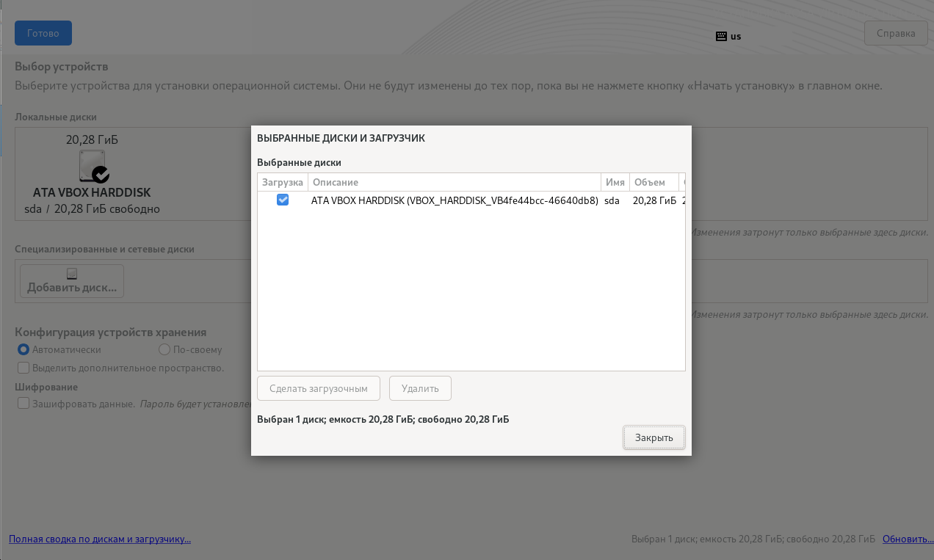The height and width of the screenshot is (560, 934).
Task: Click the Удалить button
Action: (x=420, y=388)
